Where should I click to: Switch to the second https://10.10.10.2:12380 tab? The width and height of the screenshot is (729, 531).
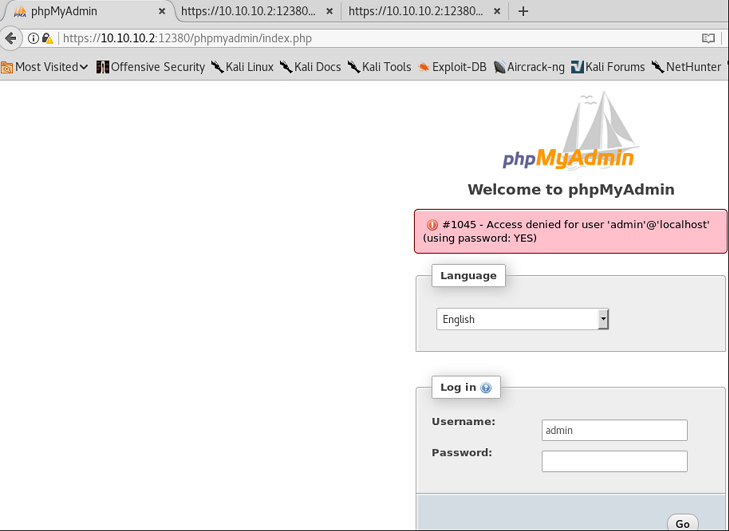pos(257,11)
